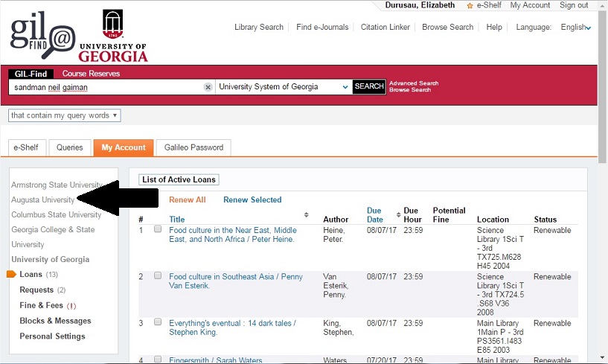Check the box for Food culture in Near East

pyautogui.click(x=158, y=230)
